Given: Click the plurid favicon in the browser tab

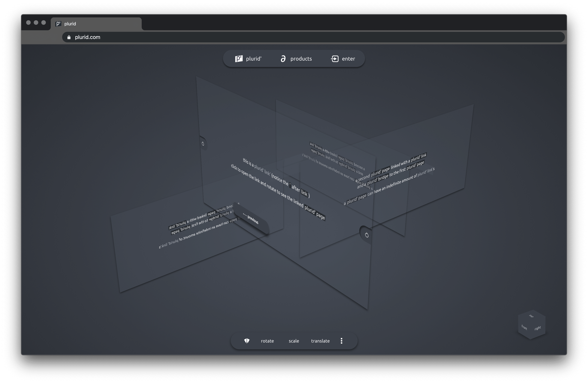Looking at the screenshot, I should 58,24.
